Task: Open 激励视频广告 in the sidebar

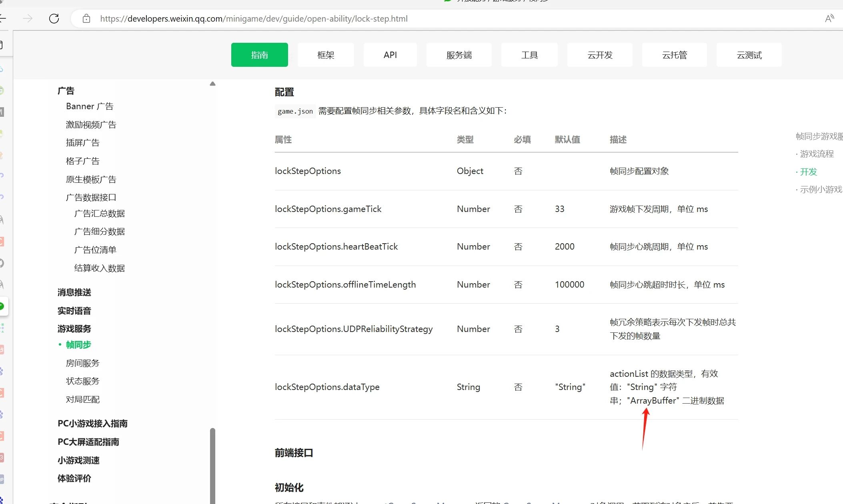Action: [x=91, y=125]
